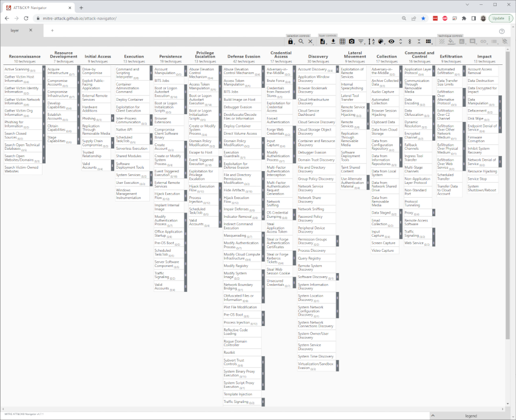The height and width of the screenshot is (420, 516).
Task: Click the horizontal scrollbar at bottom
Action: coord(253,409)
